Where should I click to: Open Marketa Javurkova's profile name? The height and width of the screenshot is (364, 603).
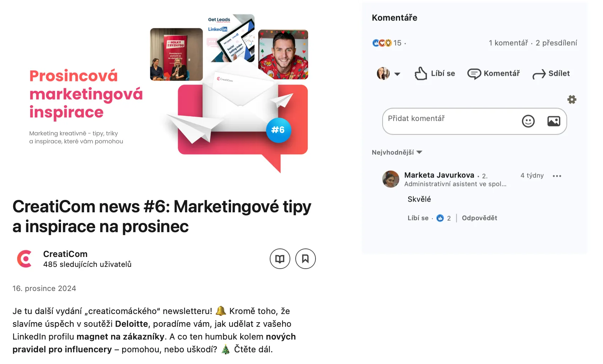(439, 175)
